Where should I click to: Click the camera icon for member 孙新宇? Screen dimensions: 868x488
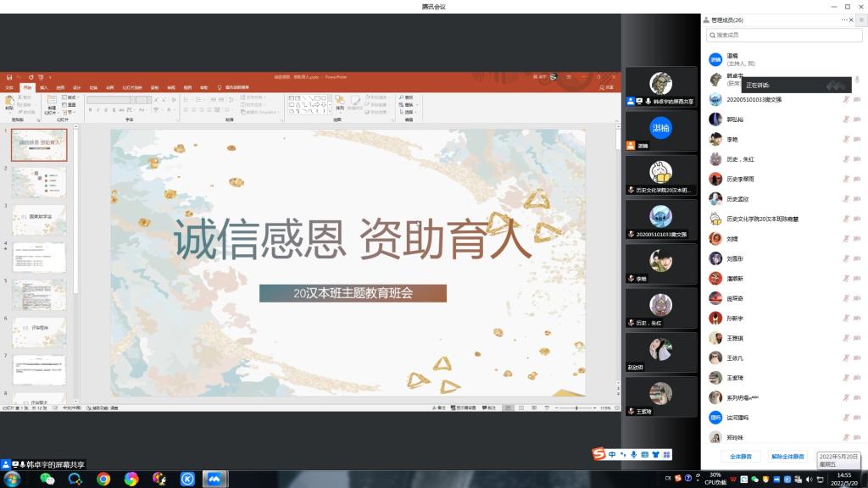858,318
